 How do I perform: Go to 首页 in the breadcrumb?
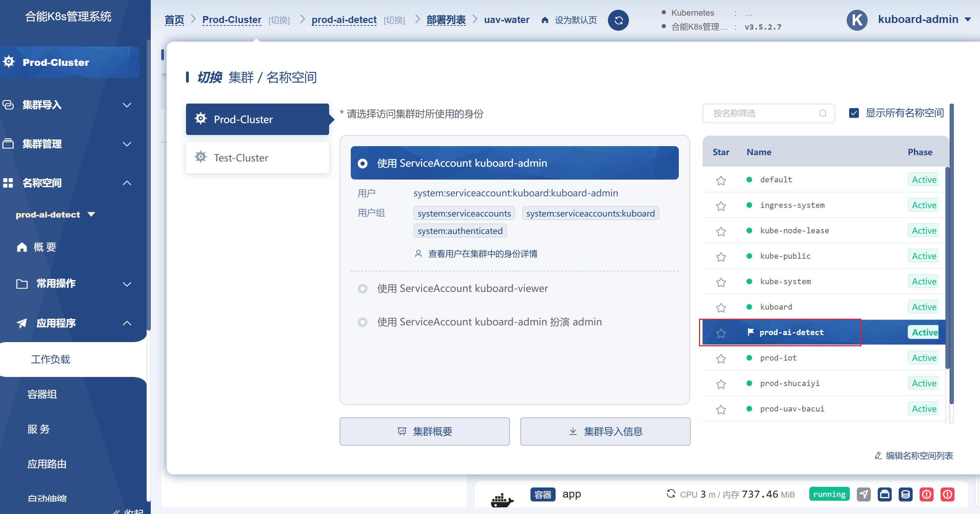click(x=174, y=20)
